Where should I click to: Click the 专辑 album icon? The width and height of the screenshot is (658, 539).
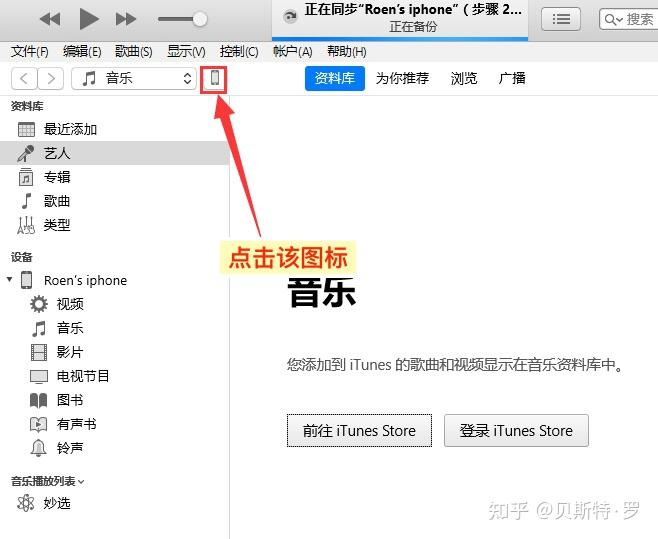click(x=26, y=177)
